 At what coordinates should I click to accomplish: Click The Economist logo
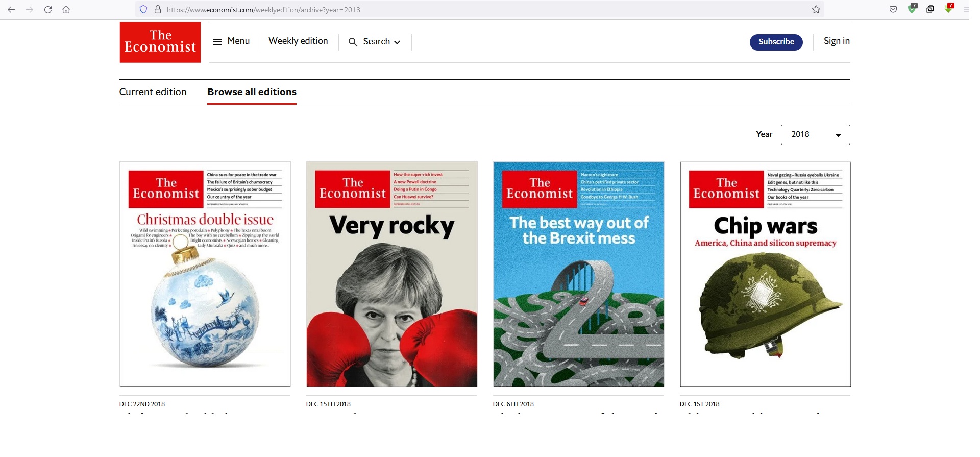(x=160, y=42)
